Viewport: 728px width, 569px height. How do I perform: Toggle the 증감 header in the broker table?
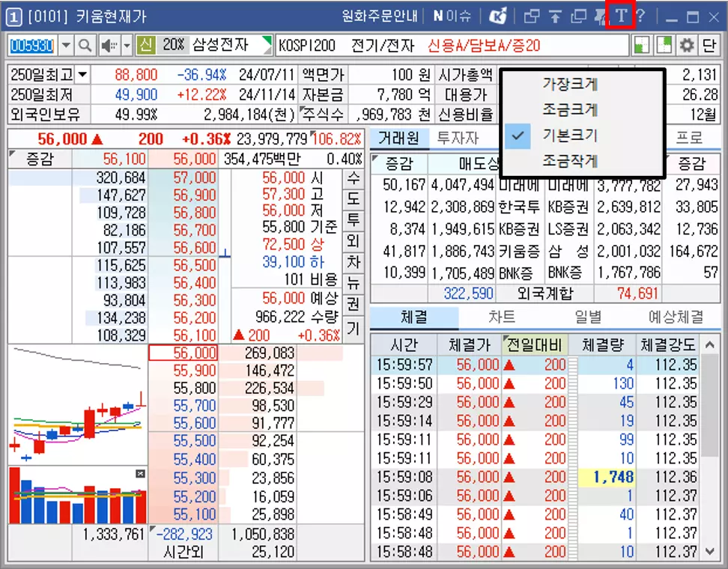pos(398,164)
